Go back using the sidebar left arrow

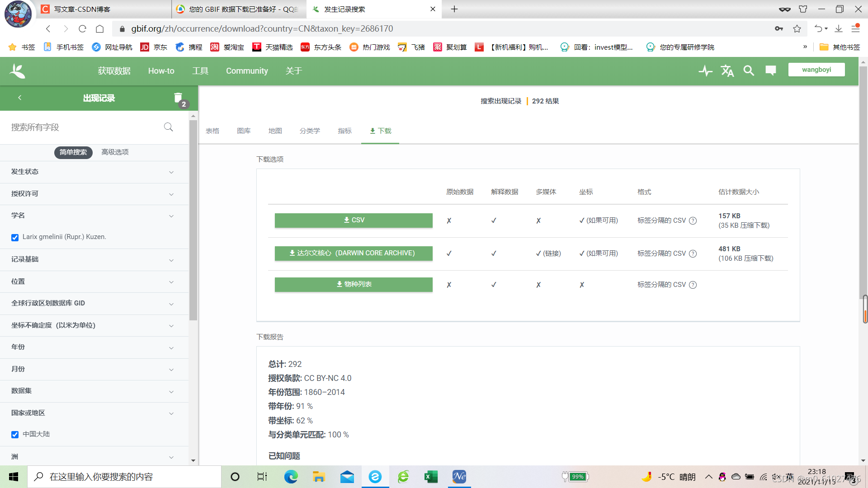click(x=20, y=98)
